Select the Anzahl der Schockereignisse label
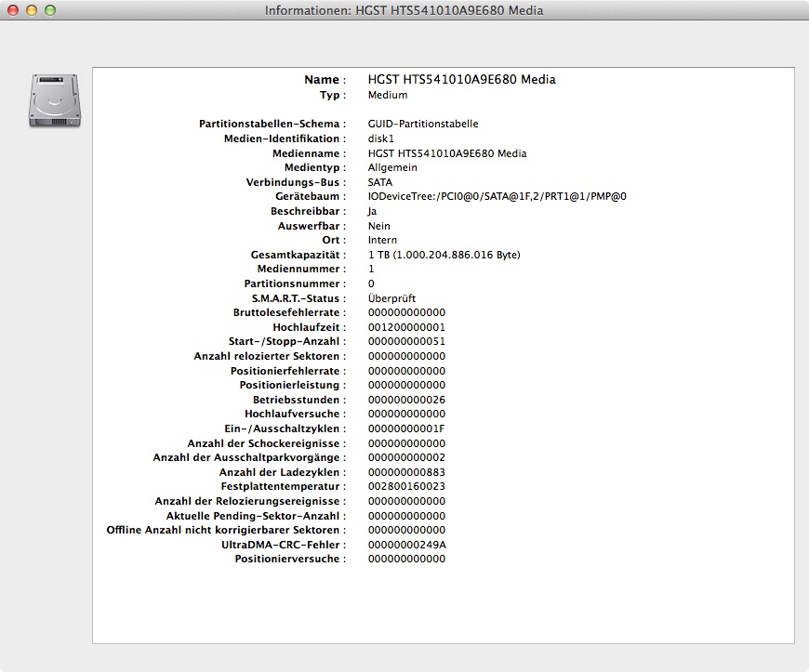809x672 pixels. point(266,443)
